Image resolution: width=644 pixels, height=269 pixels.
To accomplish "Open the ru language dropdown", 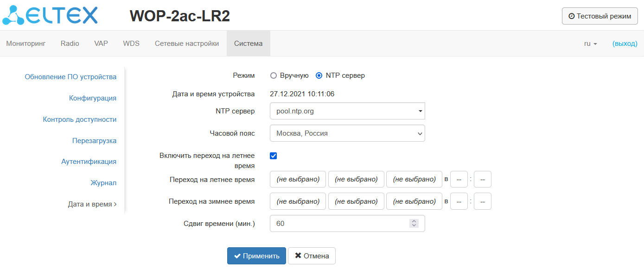I will tap(590, 44).
